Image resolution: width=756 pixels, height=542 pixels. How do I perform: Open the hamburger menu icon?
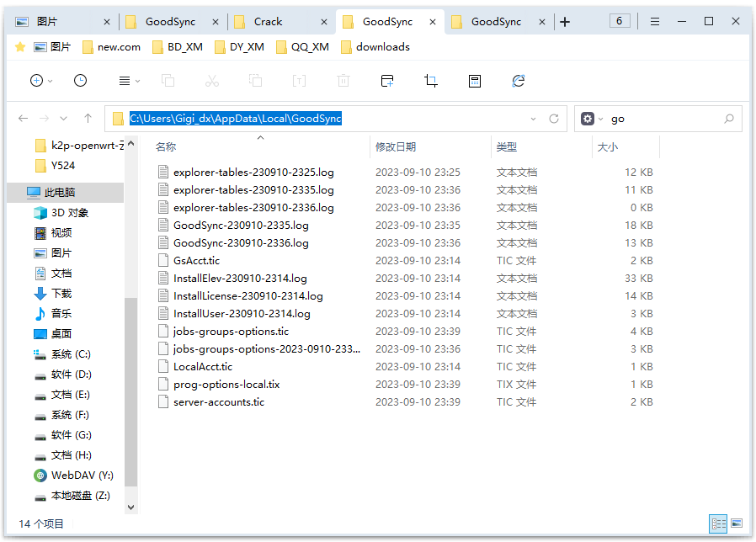pyautogui.click(x=655, y=22)
